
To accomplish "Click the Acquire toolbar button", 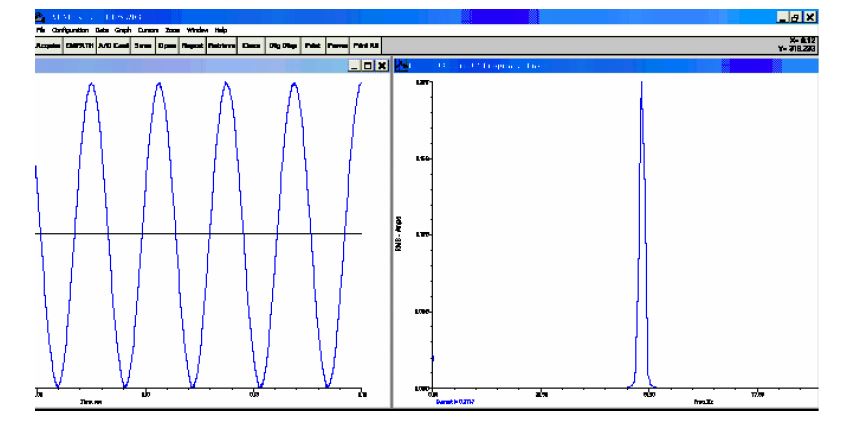I will [49, 46].
